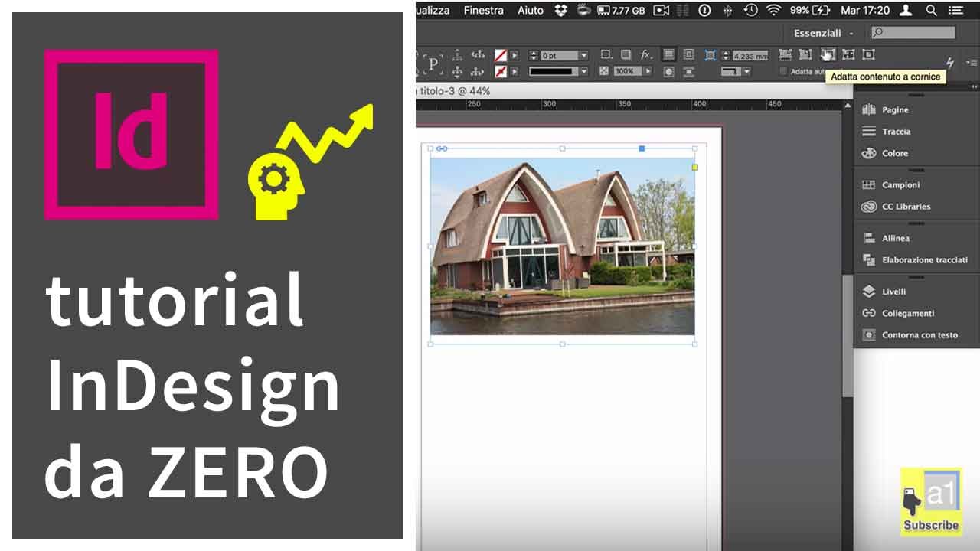The height and width of the screenshot is (551, 980).
Task: Click the Fit frame to content icon
Action: point(848,54)
